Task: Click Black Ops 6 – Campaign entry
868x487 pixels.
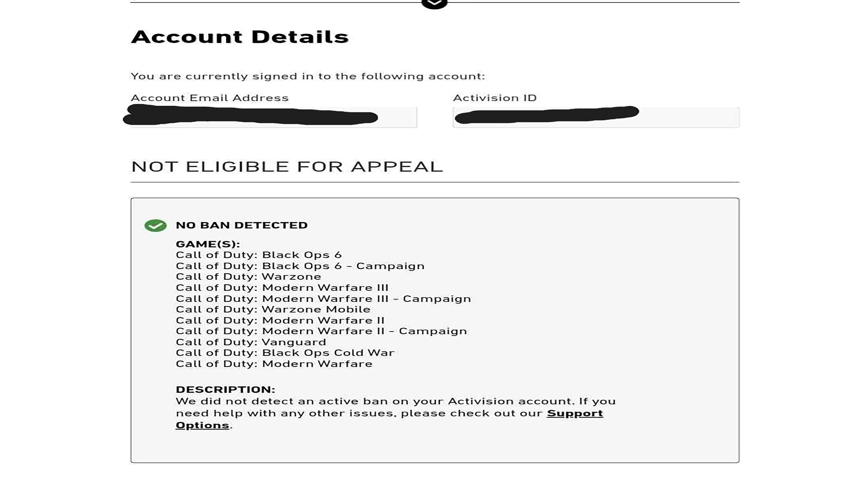Action: 300,266
